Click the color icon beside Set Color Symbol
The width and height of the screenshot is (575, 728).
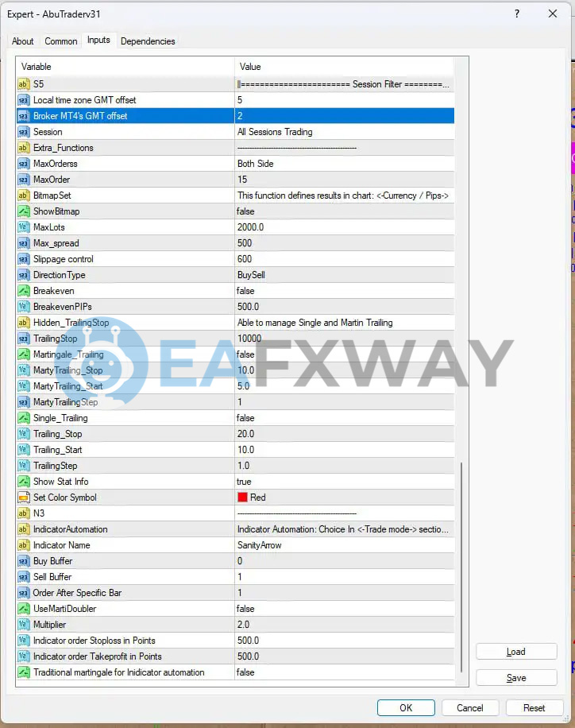23,498
